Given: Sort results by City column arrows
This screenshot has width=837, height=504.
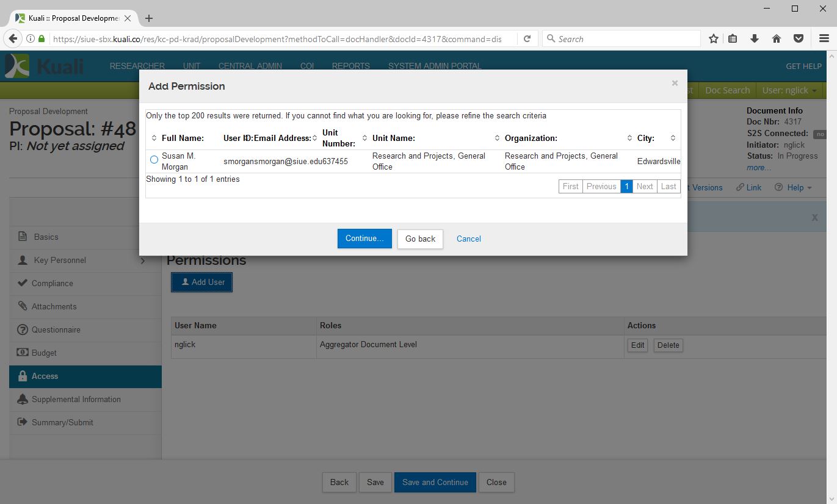Looking at the screenshot, I should coord(673,139).
